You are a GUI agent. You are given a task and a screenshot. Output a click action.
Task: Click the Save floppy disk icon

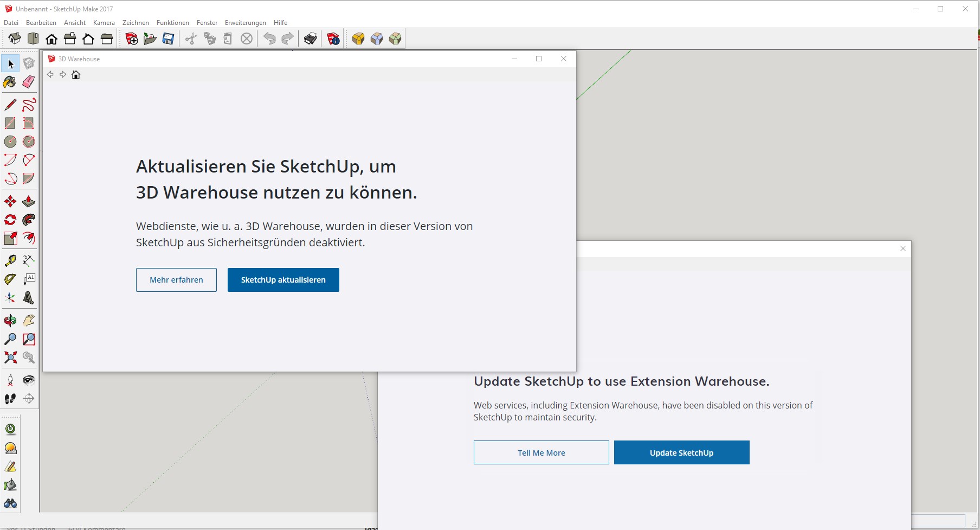click(x=169, y=39)
